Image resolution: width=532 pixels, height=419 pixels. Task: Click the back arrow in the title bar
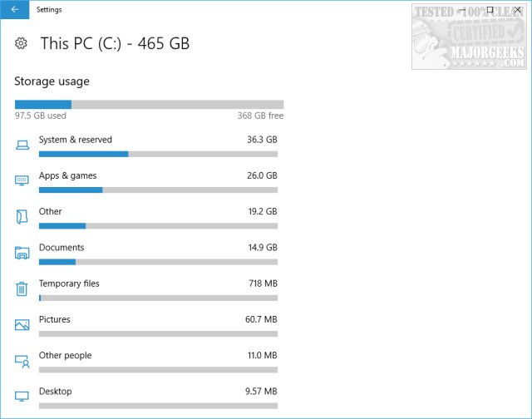(x=15, y=10)
